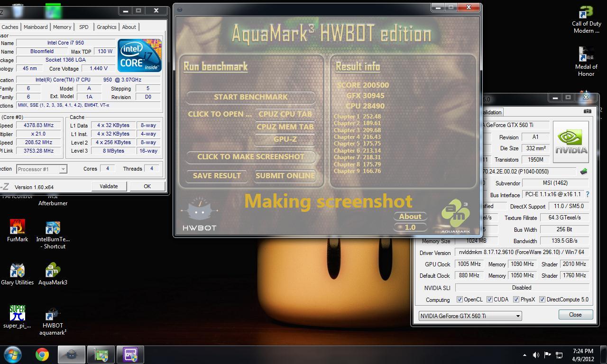The height and width of the screenshot is (364, 607).
Task: Click the Chapter 1 252.48 result
Action: (x=357, y=117)
